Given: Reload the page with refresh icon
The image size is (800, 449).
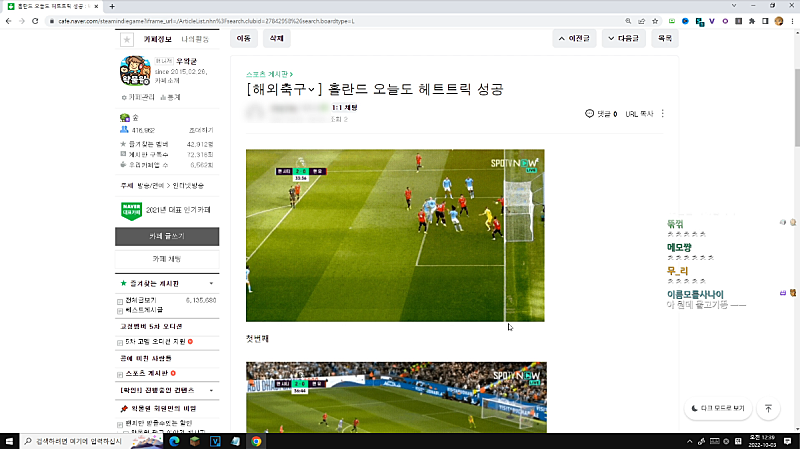Looking at the screenshot, I should coord(35,21).
